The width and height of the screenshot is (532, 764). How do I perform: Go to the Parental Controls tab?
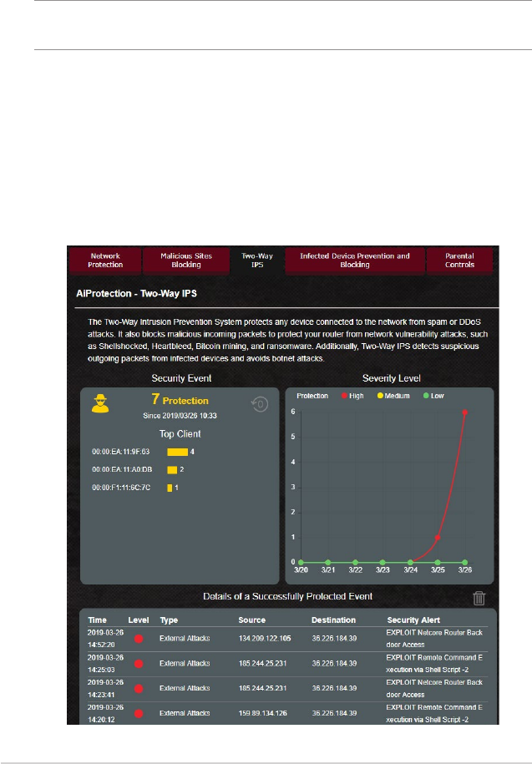pyautogui.click(x=459, y=261)
